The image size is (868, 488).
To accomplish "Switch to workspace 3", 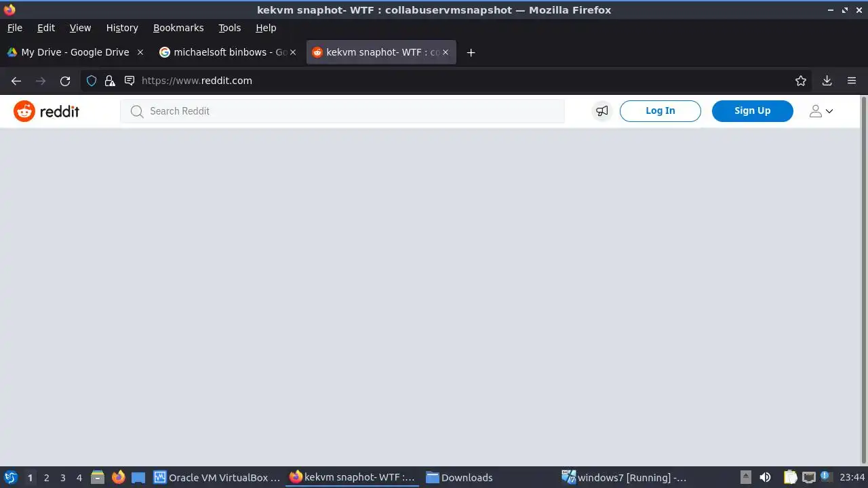I will (x=62, y=478).
